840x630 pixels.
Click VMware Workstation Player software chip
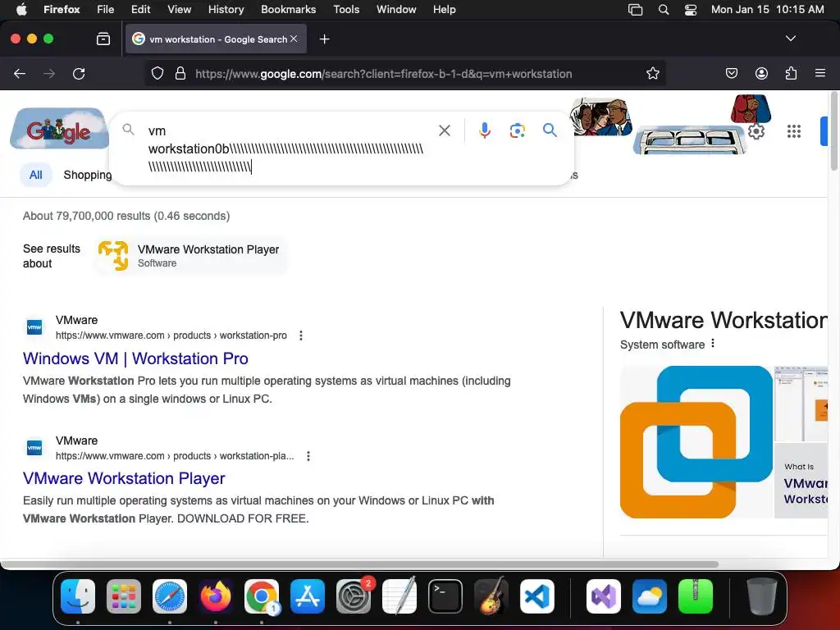[190, 256]
